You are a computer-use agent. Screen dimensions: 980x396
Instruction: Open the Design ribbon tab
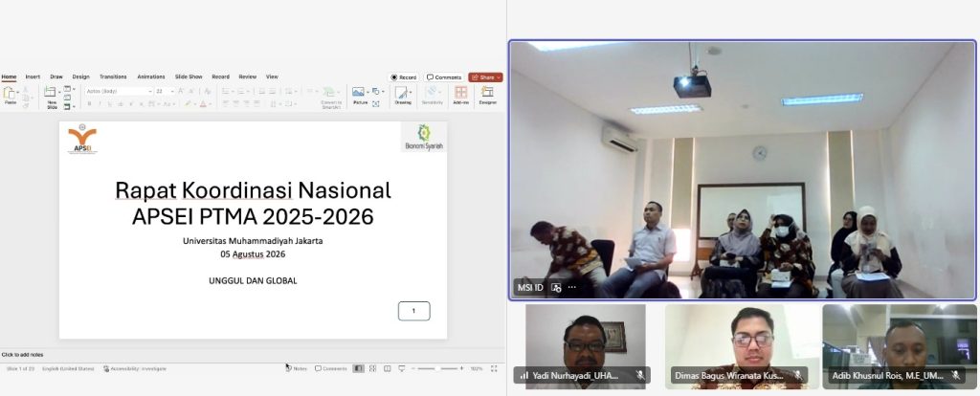[x=80, y=77]
